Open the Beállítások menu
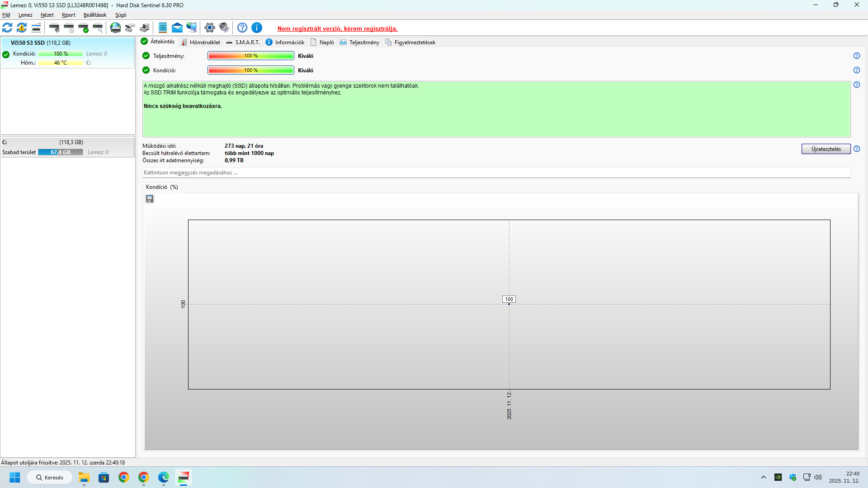The image size is (868, 488). pos(95,15)
